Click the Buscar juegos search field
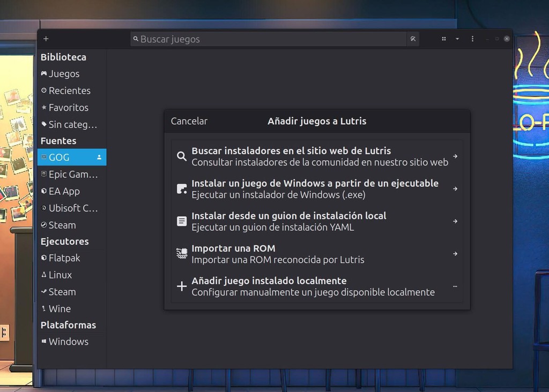Screen dimensions: 549x392 [269, 39]
